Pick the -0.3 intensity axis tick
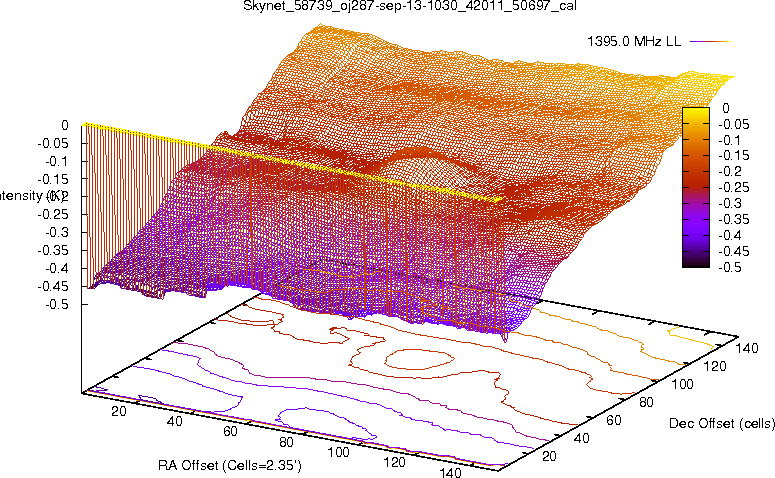Image resolution: width=775 pixels, height=478 pixels. point(57,232)
